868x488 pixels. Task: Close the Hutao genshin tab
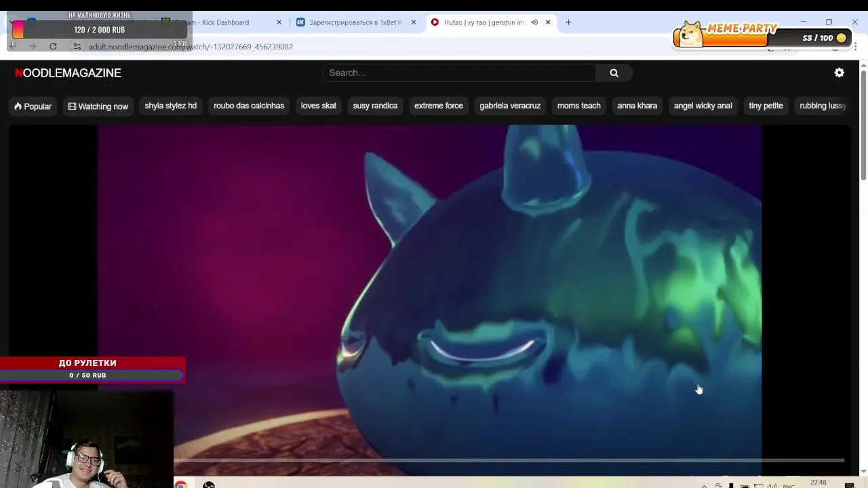click(x=548, y=22)
